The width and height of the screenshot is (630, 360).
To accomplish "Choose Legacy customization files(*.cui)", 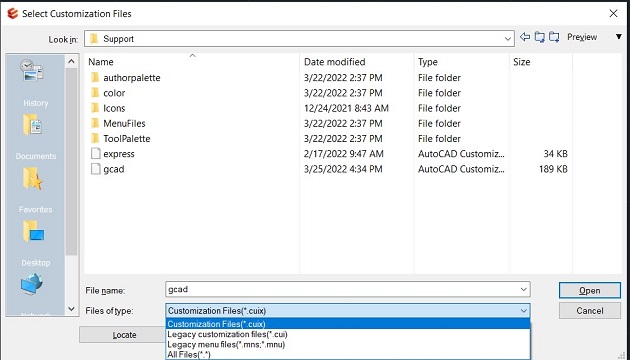I will tap(348, 334).
